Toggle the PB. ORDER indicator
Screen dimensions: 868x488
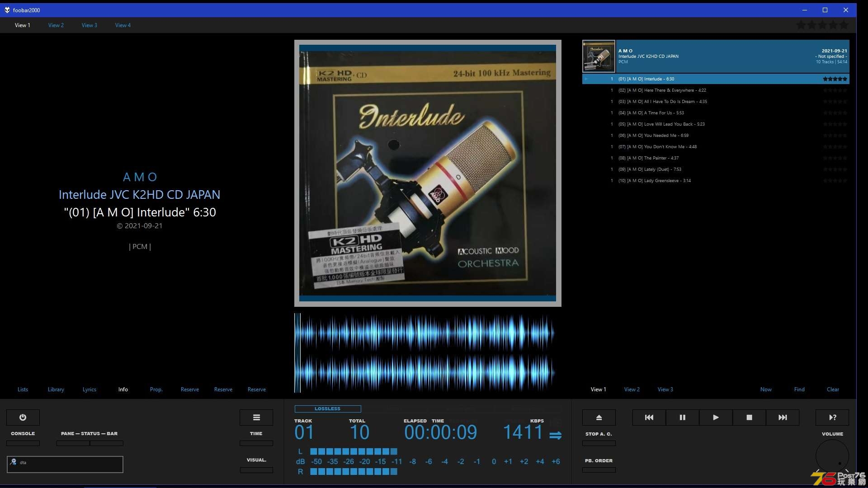[599, 470]
